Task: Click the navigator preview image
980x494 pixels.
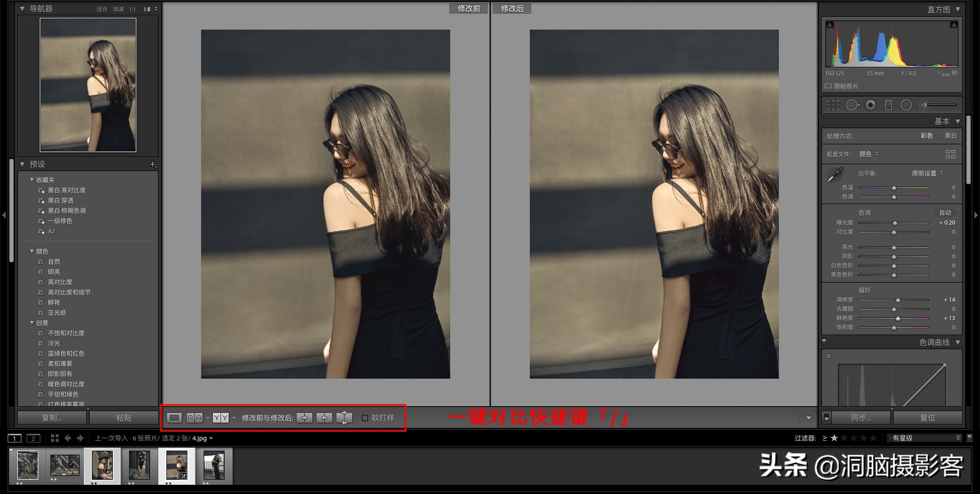Action: pyautogui.click(x=88, y=85)
